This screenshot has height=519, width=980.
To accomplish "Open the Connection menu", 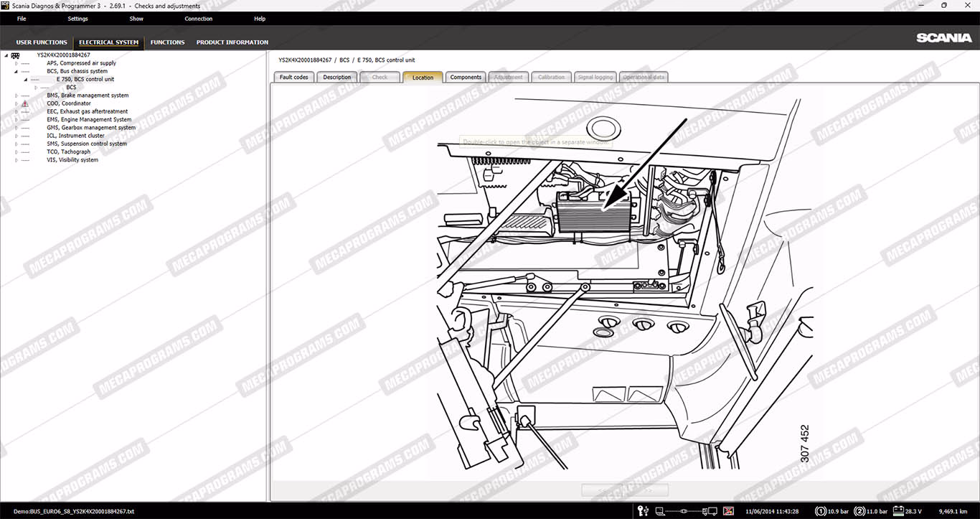I will coord(198,19).
